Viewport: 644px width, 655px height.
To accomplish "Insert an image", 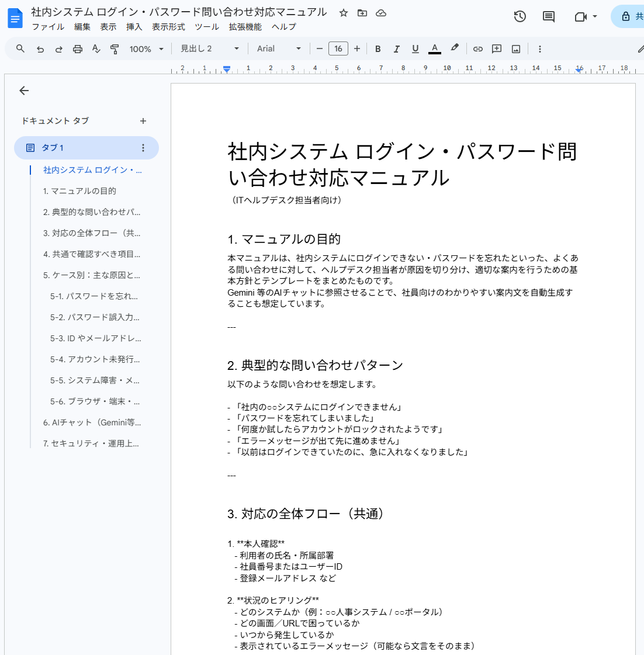I will pyautogui.click(x=516, y=49).
